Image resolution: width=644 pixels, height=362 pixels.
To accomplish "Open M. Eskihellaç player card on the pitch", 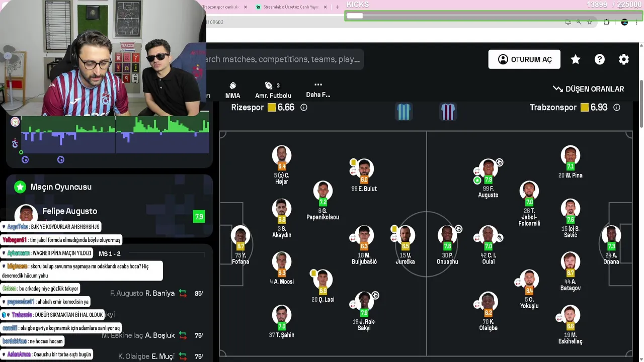I will click(x=571, y=325).
